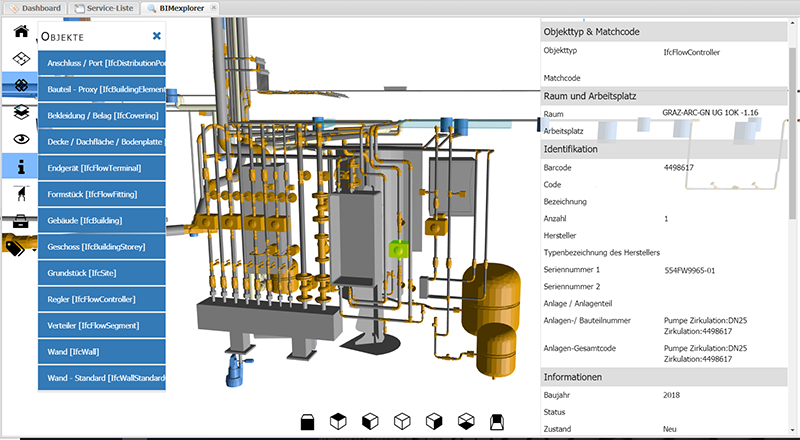Click the Identifikation section header

coord(665,149)
